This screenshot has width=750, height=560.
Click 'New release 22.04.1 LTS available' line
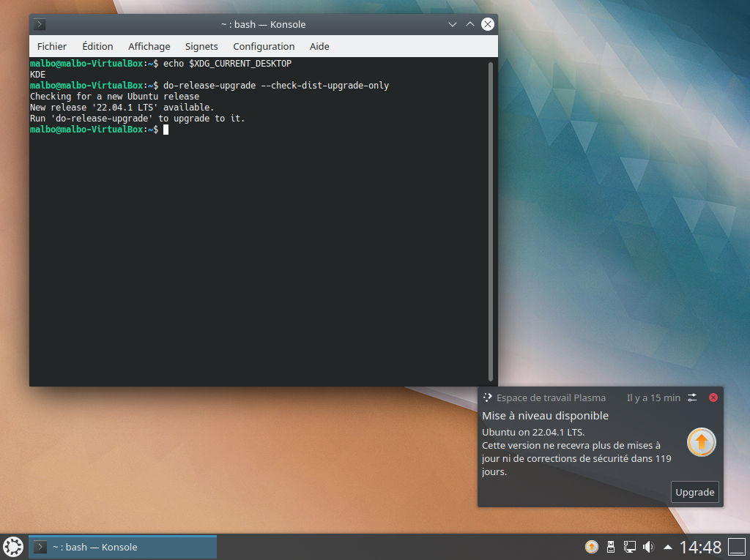(x=122, y=108)
